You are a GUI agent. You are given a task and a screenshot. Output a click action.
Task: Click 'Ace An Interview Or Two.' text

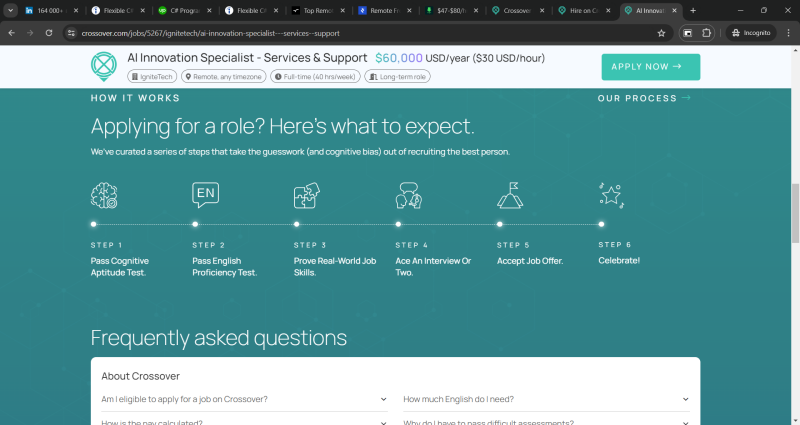[433, 267]
